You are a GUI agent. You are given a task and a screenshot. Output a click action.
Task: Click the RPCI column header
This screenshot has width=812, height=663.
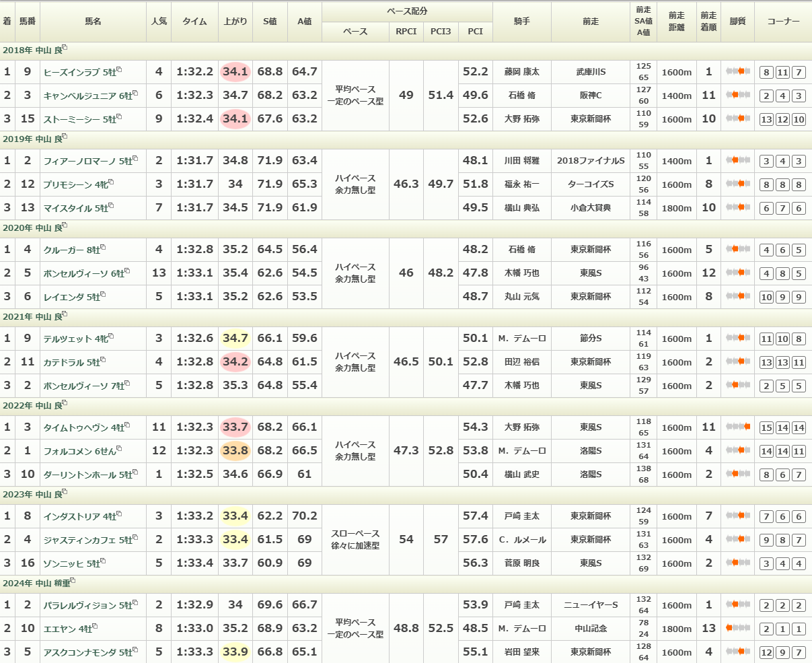pyautogui.click(x=406, y=32)
